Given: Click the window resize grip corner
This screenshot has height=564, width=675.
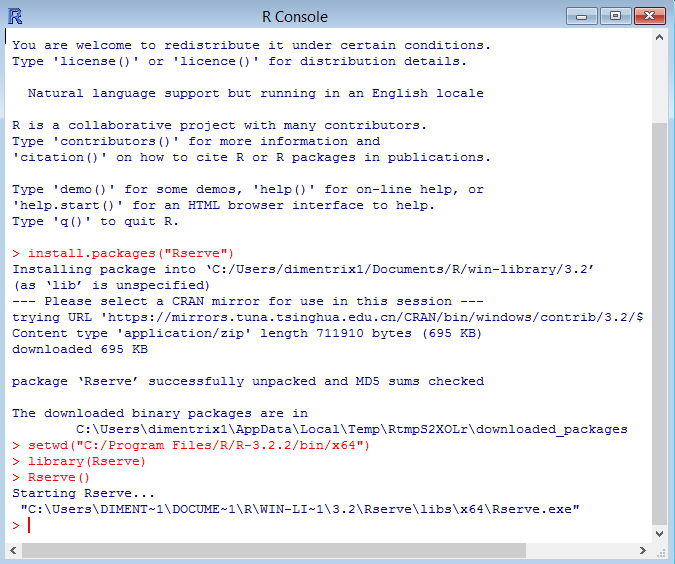Looking at the screenshot, I should (x=660, y=552).
